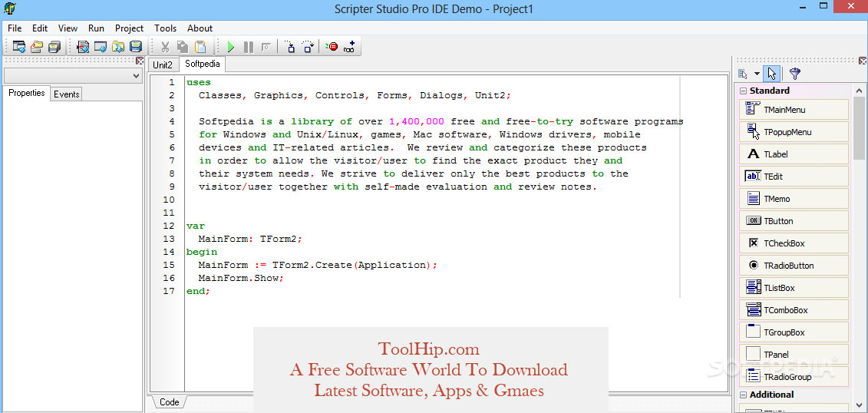Pick TMemo component from palette
The width and height of the screenshot is (868, 413).
coord(794,198)
